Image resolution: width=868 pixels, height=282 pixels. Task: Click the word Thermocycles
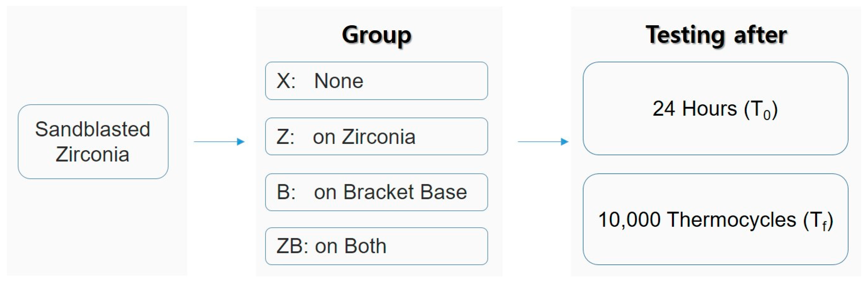click(x=732, y=220)
